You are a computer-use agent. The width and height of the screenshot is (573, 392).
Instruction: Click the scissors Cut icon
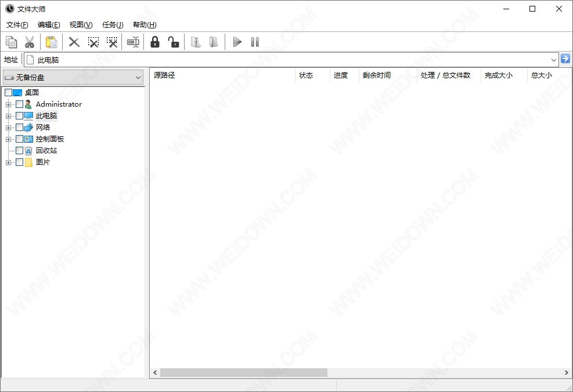click(x=30, y=42)
